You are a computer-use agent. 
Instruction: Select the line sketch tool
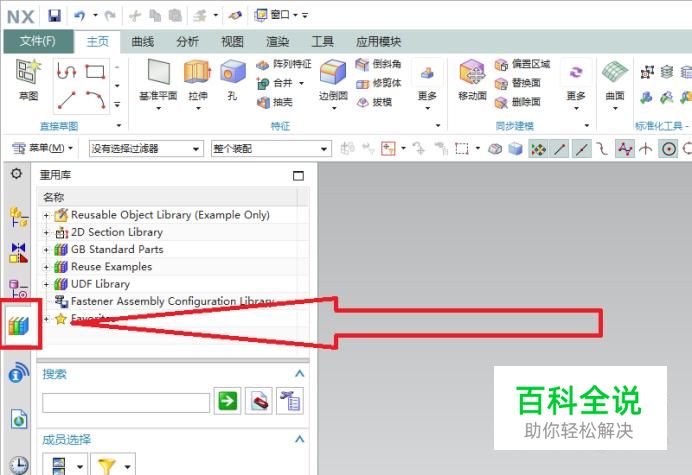(67, 100)
